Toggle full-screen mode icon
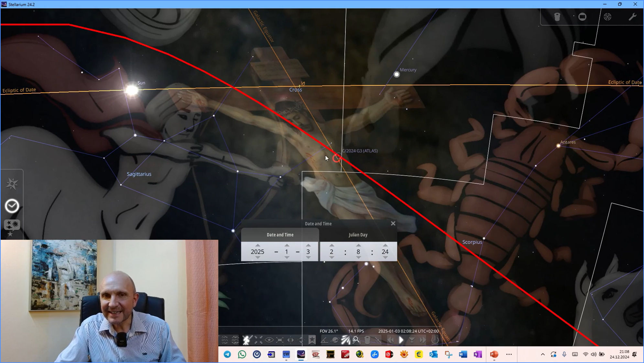 280,340
